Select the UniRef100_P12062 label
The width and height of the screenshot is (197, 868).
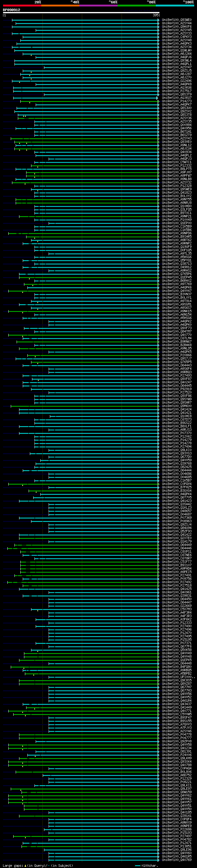click(176, 436)
